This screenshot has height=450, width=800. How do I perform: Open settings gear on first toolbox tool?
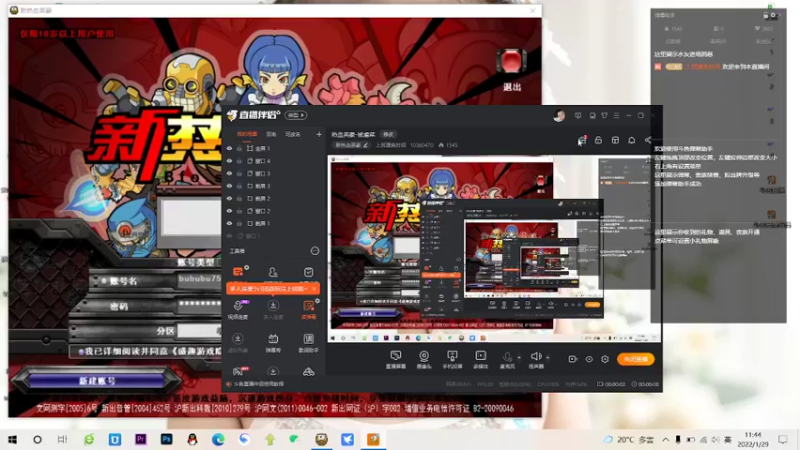[x=247, y=267]
